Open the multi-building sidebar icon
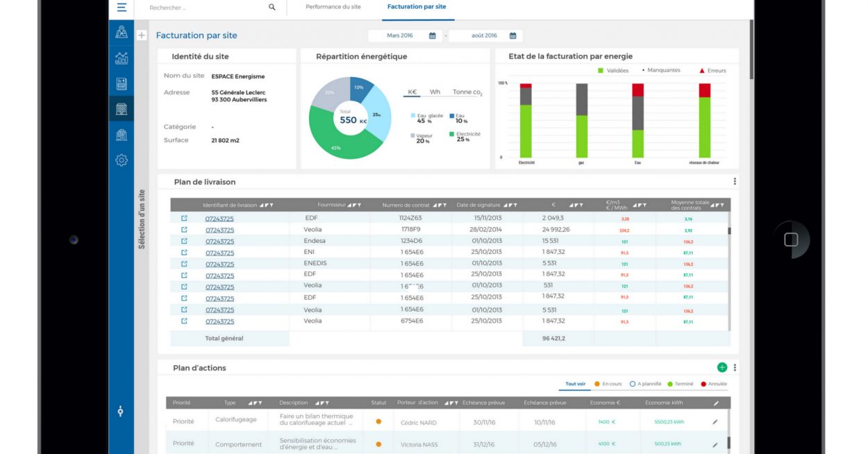This screenshot has width=868, height=454. click(x=122, y=135)
